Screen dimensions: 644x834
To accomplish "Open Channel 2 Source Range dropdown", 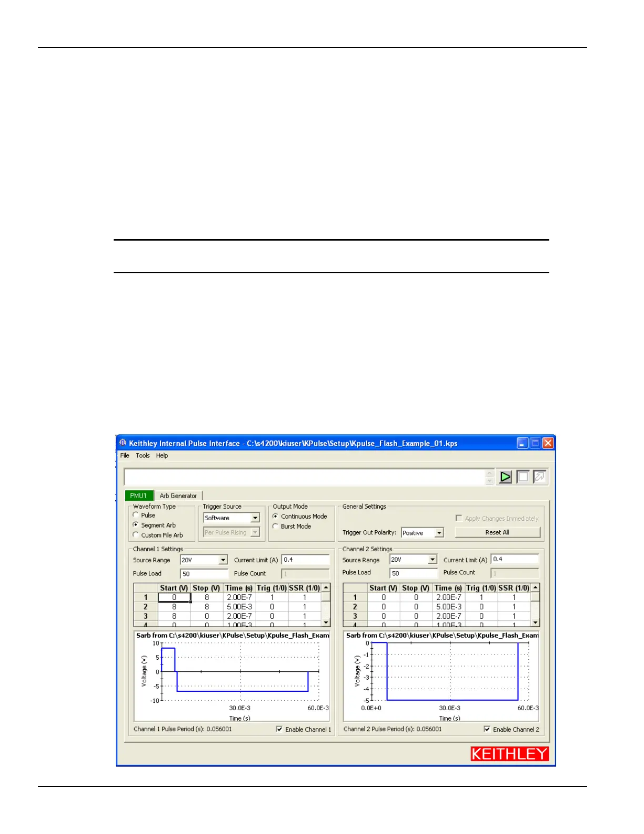I will point(432,559).
